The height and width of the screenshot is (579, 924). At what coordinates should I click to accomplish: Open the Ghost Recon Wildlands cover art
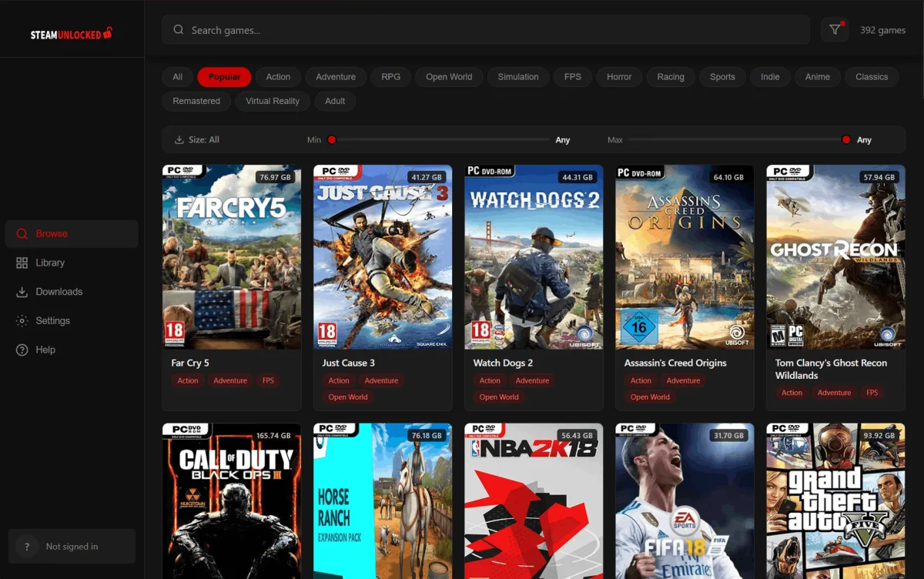[x=835, y=257]
